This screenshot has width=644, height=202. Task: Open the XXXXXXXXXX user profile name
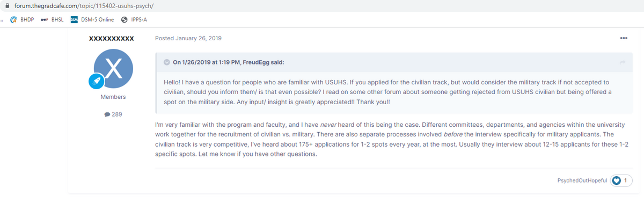[x=112, y=39]
